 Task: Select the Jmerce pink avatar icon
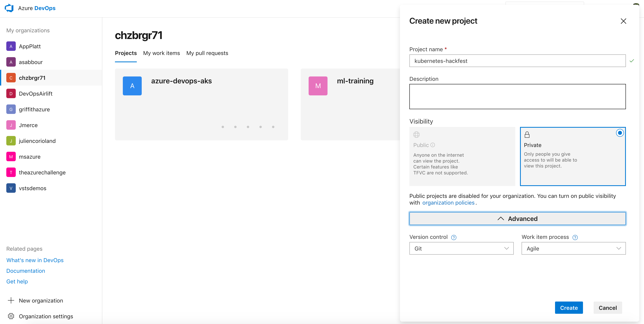point(11,125)
